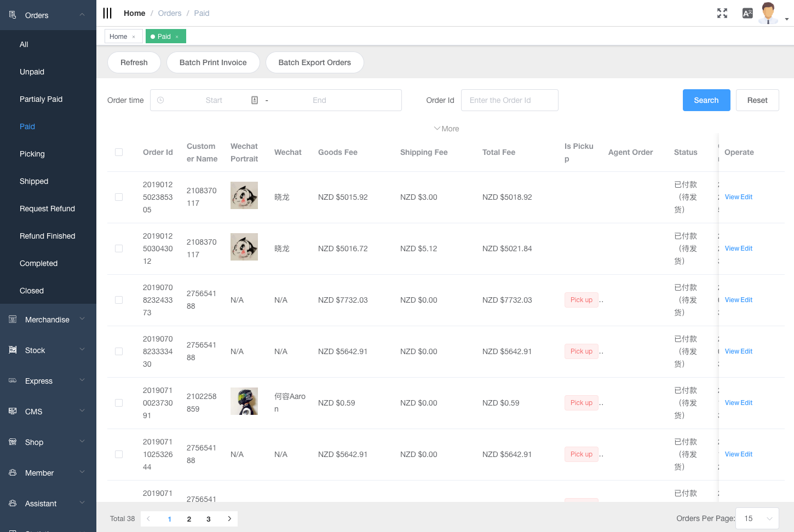Select the checkbox on the Pick up row
Viewport: 794px width, 532px height.
(x=119, y=300)
